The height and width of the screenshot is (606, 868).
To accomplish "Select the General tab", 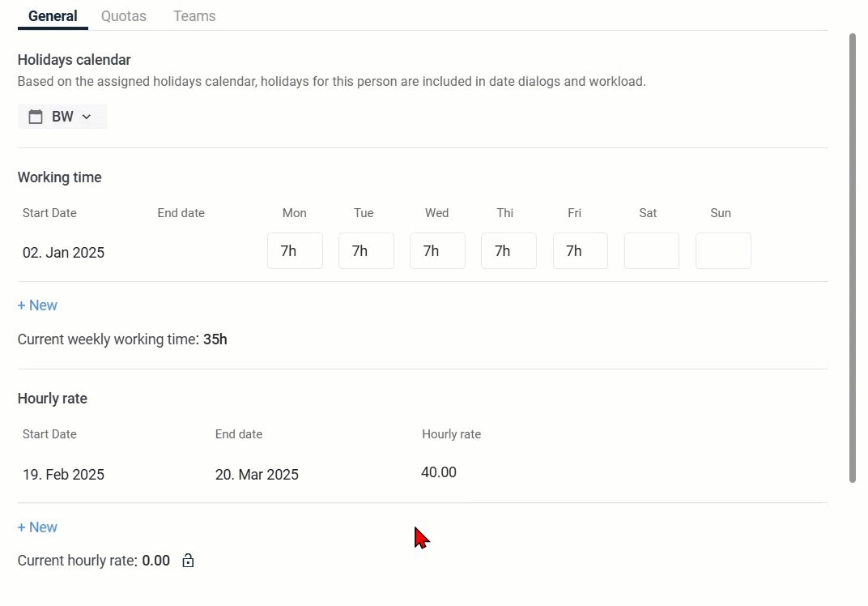I will (53, 16).
